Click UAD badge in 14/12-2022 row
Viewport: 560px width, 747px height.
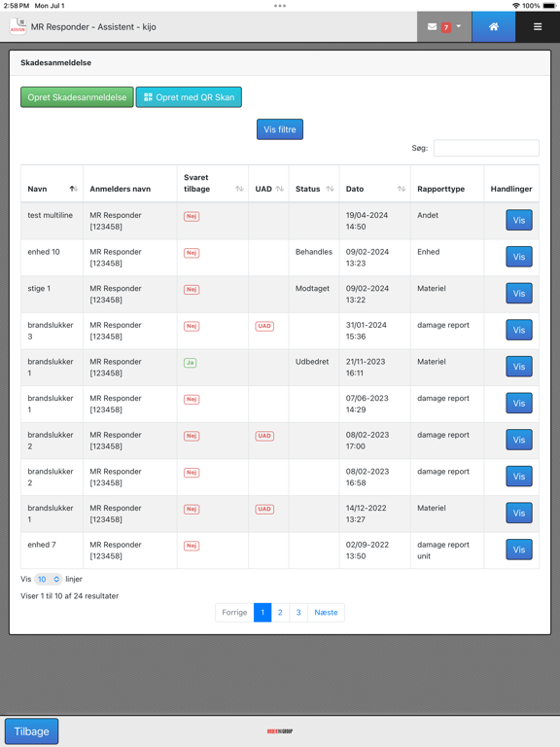click(264, 509)
